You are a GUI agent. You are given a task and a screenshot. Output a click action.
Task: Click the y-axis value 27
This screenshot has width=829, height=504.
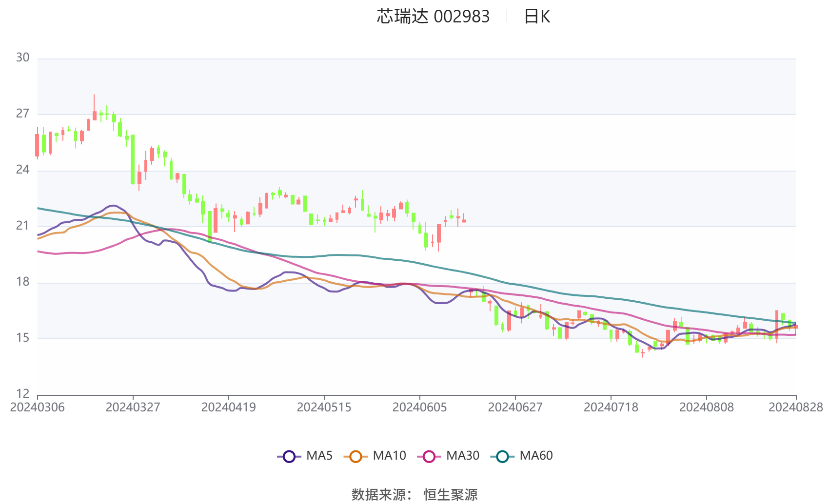click(22, 114)
